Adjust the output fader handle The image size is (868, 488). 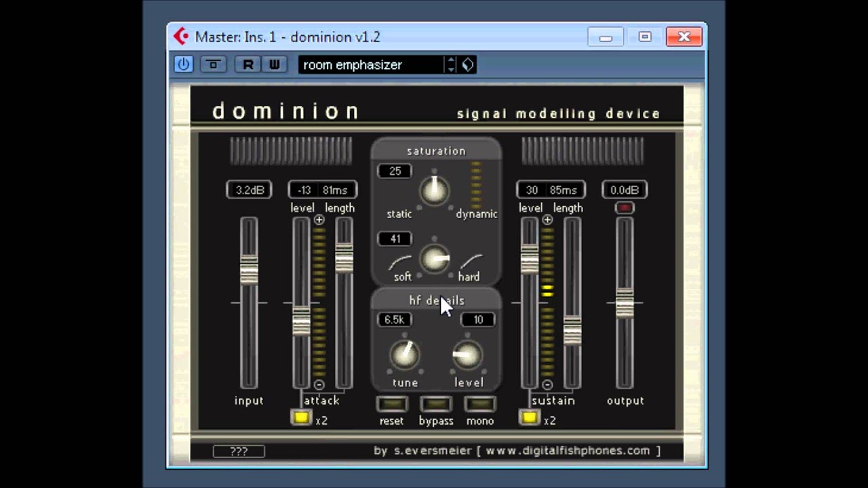click(625, 303)
